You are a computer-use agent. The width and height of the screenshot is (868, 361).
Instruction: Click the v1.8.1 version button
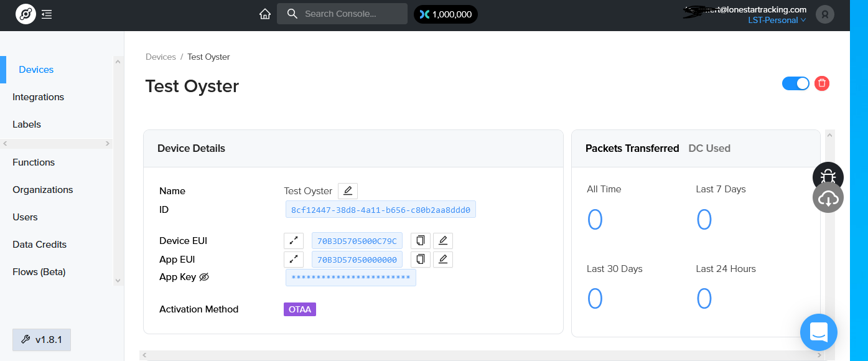pyautogui.click(x=42, y=340)
